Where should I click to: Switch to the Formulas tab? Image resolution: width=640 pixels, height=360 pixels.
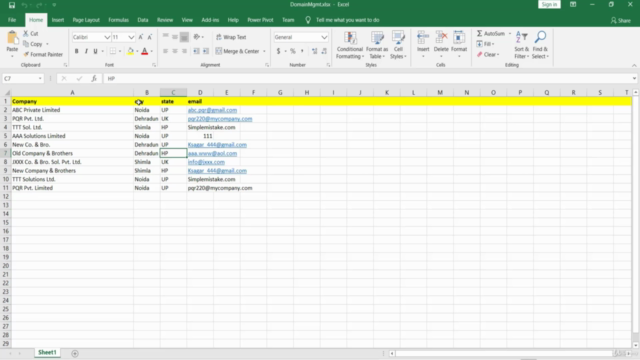pyautogui.click(x=118, y=20)
